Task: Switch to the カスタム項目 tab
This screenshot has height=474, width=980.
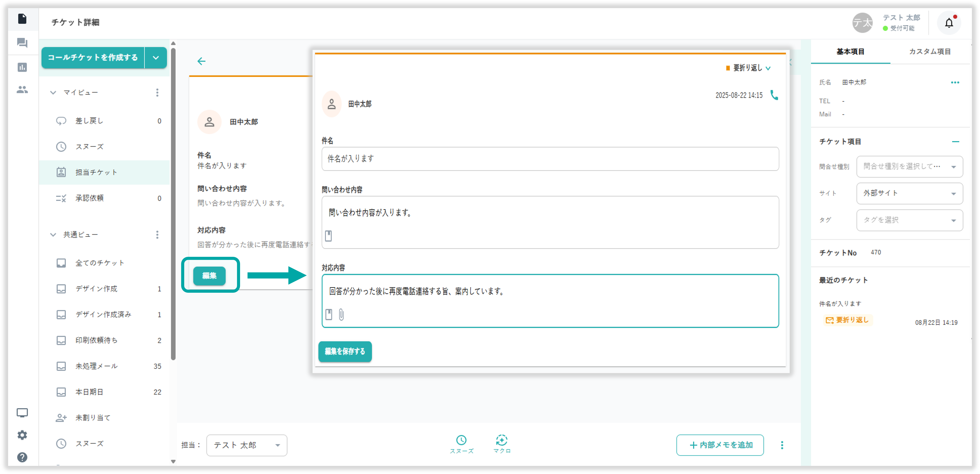Action: pos(929,52)
